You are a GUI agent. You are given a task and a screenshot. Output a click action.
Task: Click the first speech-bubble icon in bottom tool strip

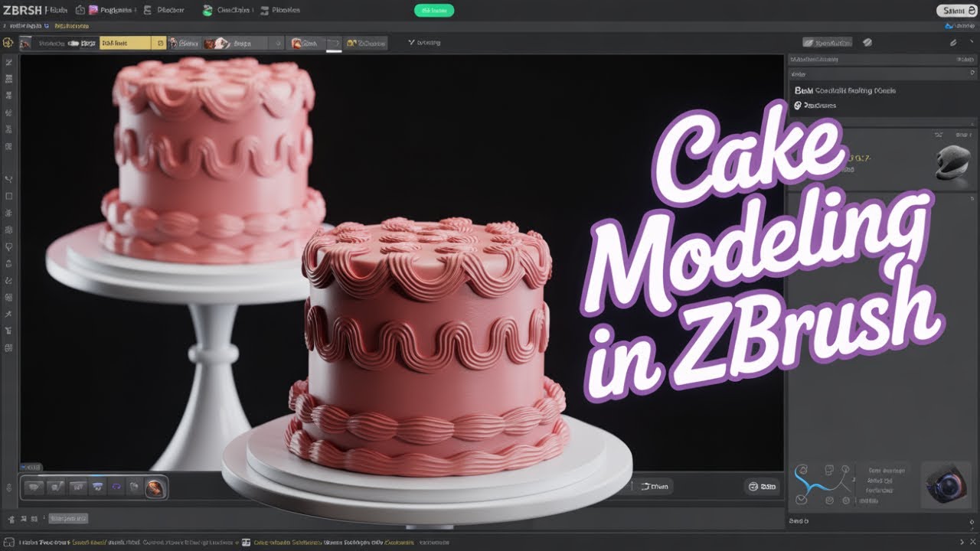tap(34, 487)
